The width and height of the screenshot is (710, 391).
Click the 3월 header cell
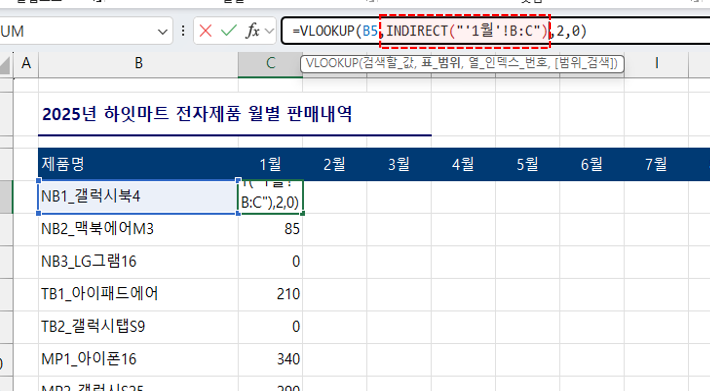pos(399,164)
